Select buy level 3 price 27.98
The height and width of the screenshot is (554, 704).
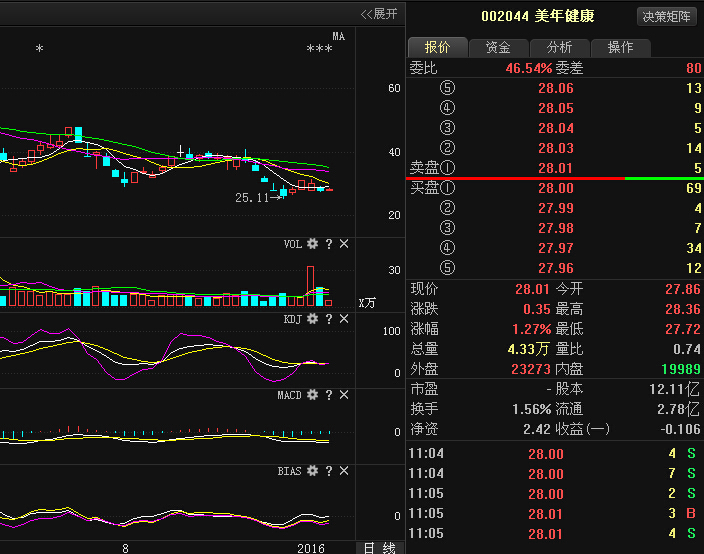click(556, 228)
